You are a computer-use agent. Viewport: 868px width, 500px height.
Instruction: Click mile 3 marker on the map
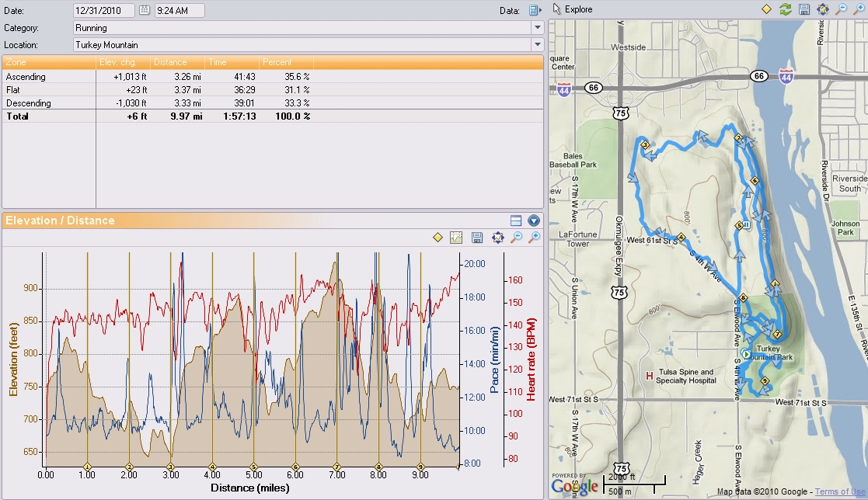point(645,145)
